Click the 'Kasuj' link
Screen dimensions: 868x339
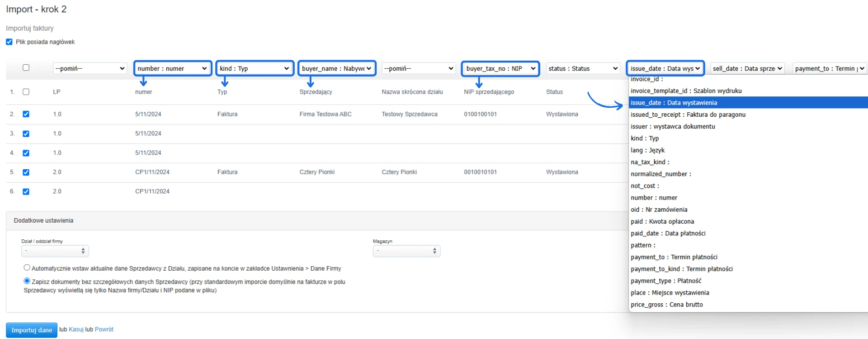76,329
